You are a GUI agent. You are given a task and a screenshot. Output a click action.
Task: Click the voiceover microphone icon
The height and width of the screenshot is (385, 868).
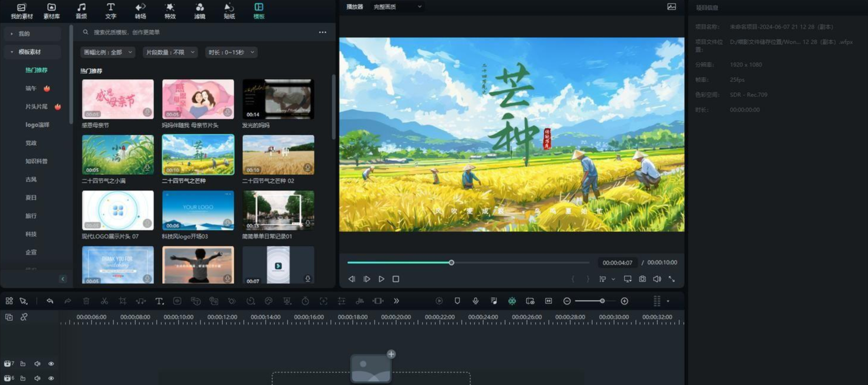(x=475, y=301)
